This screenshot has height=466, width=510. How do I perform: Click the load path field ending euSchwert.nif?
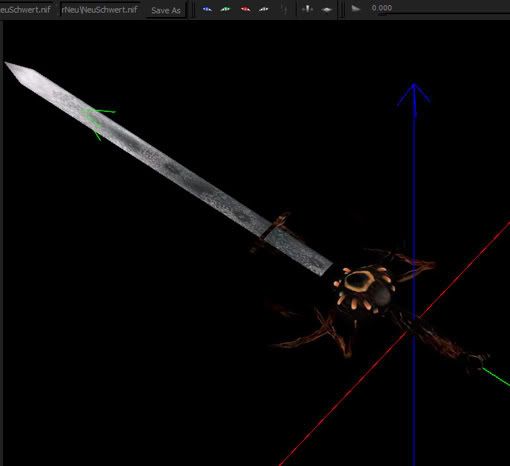[x=27, y=9]
